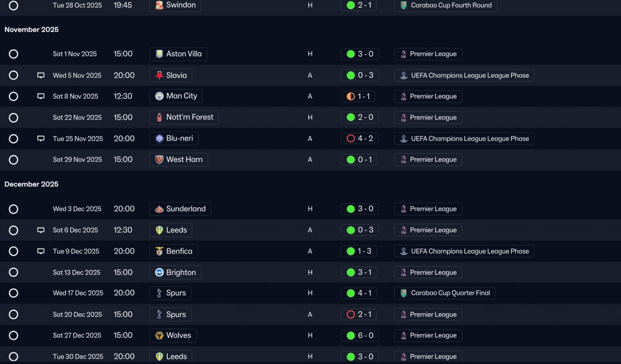
Task: Click the Brighton club crest
Action: click(x=159, y=272)
